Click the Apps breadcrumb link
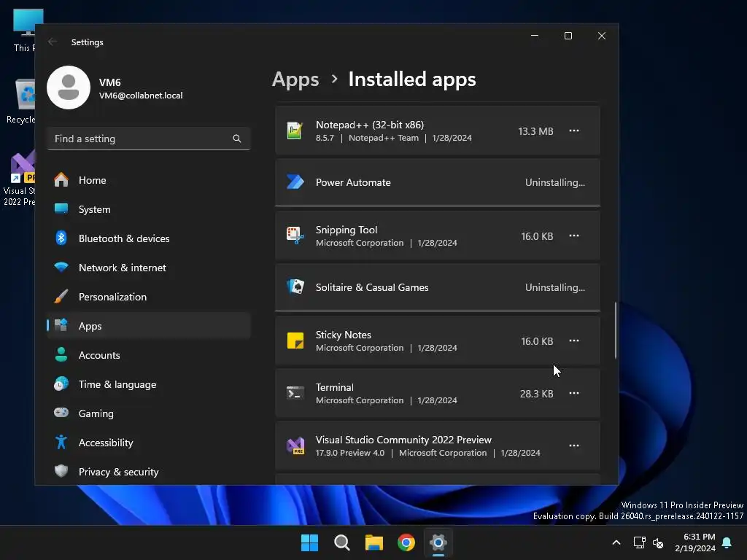747x560 pixels. [x=295, y=79]
